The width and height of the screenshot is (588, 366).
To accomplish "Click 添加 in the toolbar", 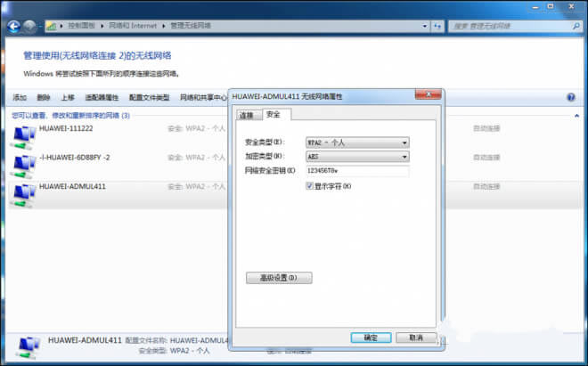I will (x=20, y=97).
